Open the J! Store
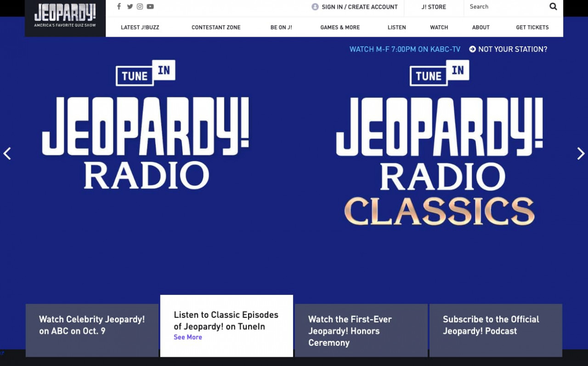This screenshot has width=588, height=366. coord(433,7)
